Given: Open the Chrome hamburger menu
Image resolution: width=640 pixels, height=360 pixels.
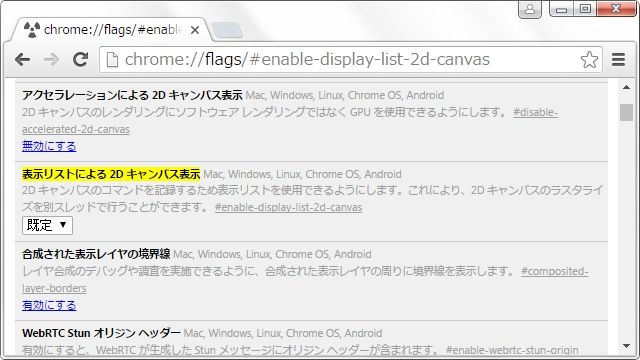Looking at the screenshot, I should (x=618, y=60).
